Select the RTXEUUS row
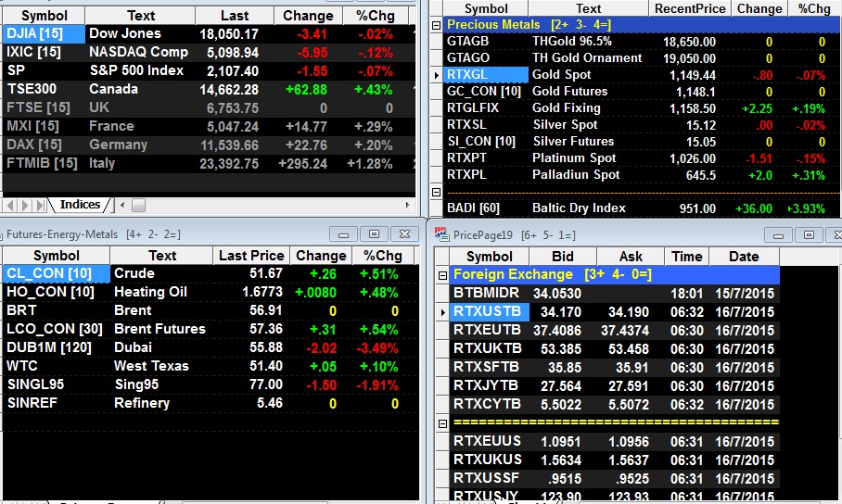Image resolution: width=842 pixels, height=504 pixels. coord(614,441)
